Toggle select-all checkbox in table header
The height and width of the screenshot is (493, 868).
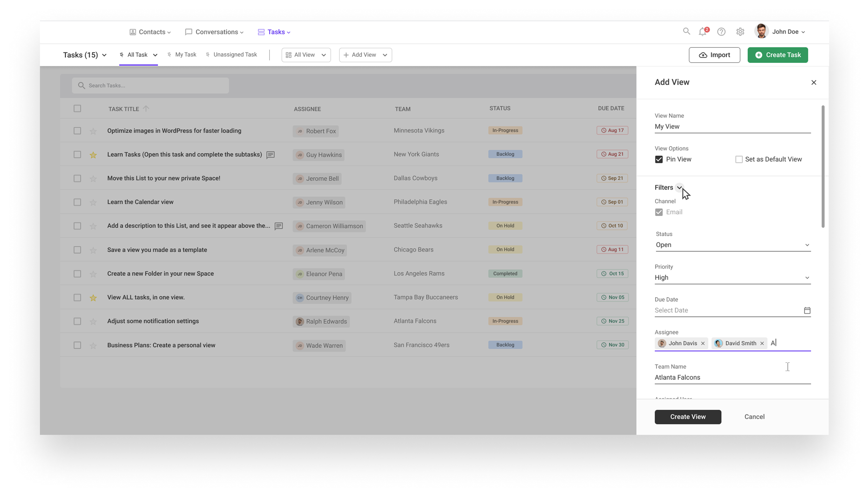[x=77, y=109]
